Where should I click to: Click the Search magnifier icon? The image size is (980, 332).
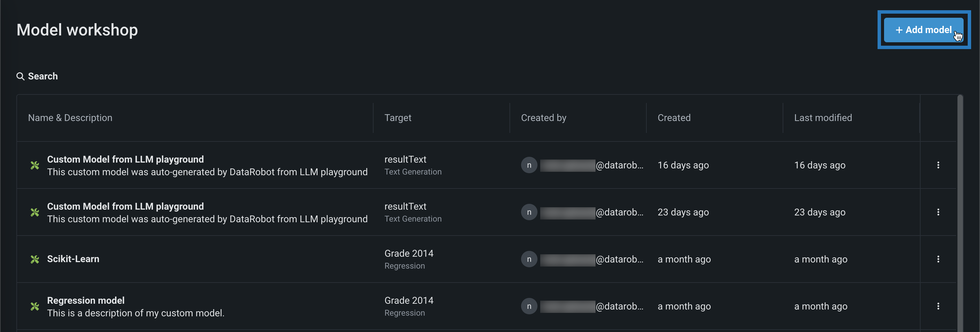tap(20, 76)
